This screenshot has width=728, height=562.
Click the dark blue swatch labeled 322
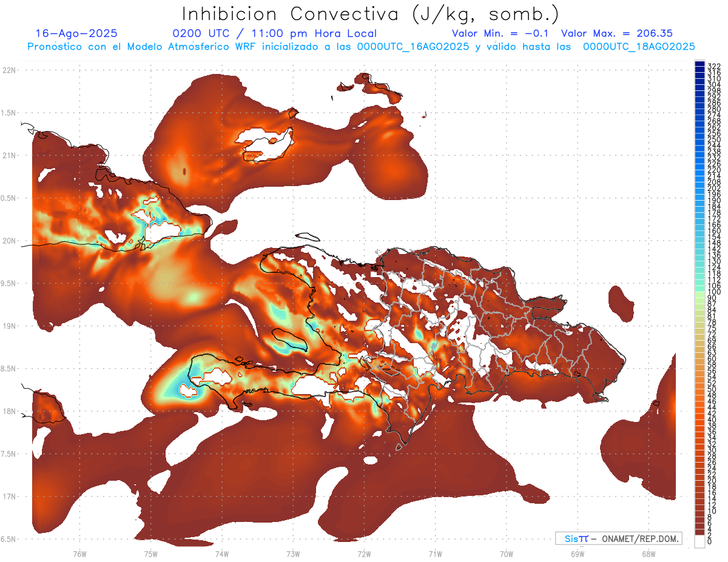[699, 64]
